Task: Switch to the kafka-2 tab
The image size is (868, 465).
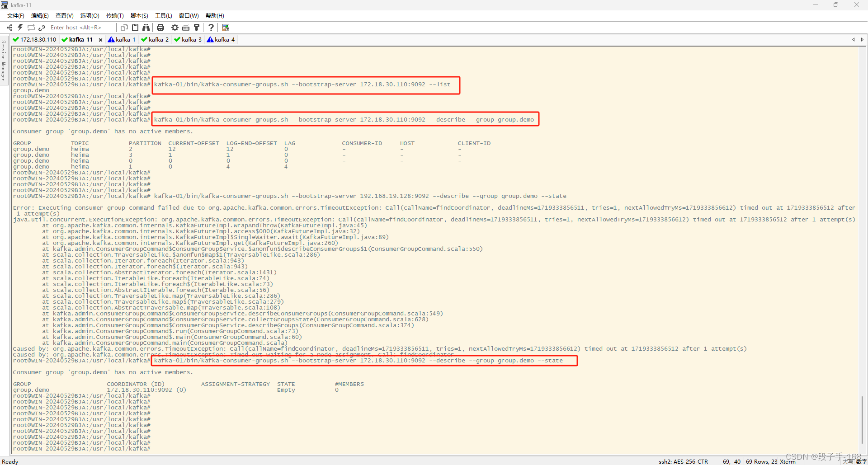Action: (155, 40)
